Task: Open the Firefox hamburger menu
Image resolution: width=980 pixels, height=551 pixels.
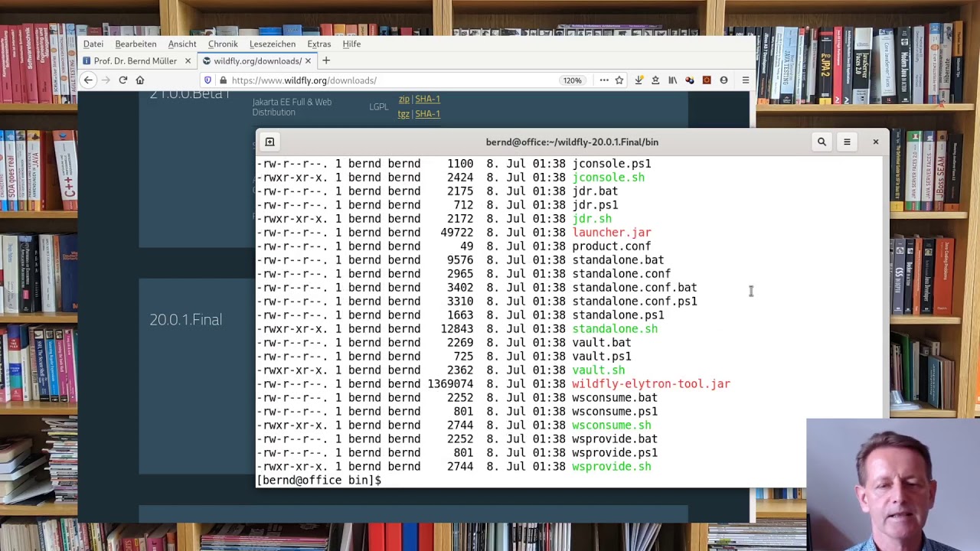Action: point(745,80)
